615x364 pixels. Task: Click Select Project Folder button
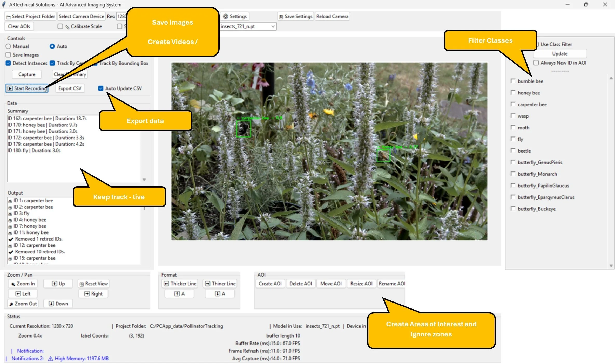coord(31,16)
